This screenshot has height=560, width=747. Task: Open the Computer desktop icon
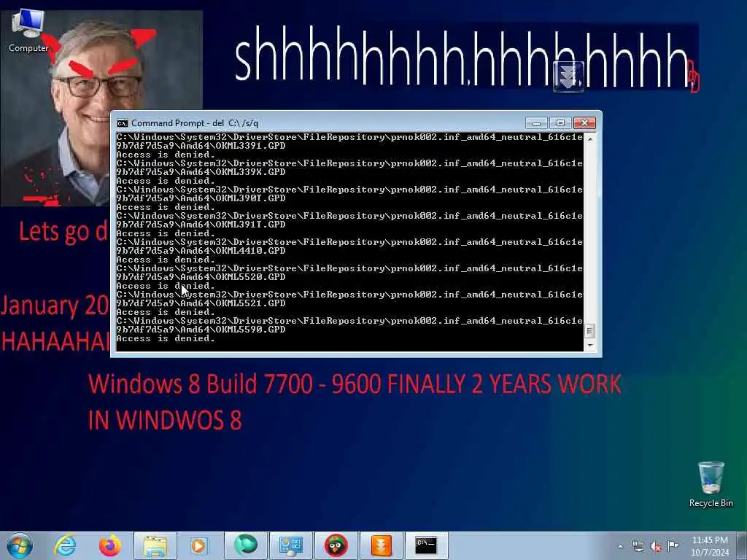[28, 31]
